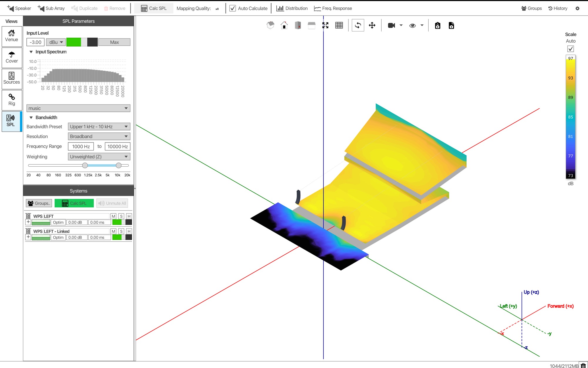Add a Sub Array
Viewport: 588px width, 368px height.
pyautogui.click(x=51, y=8)
